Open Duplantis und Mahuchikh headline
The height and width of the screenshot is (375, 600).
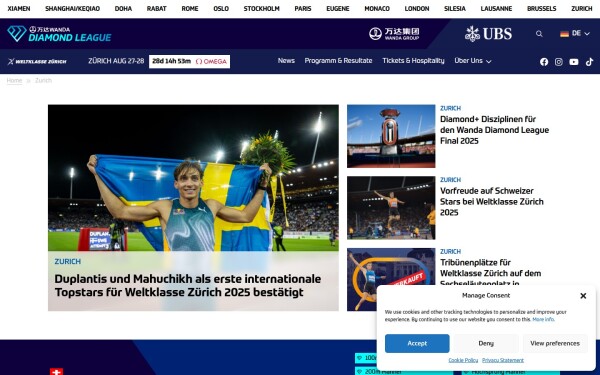click(x=188, y=285)
